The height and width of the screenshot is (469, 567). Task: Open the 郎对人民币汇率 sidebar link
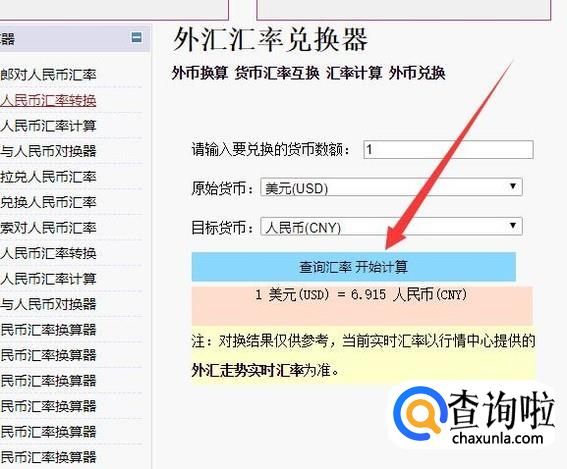[x=48, y=75]
